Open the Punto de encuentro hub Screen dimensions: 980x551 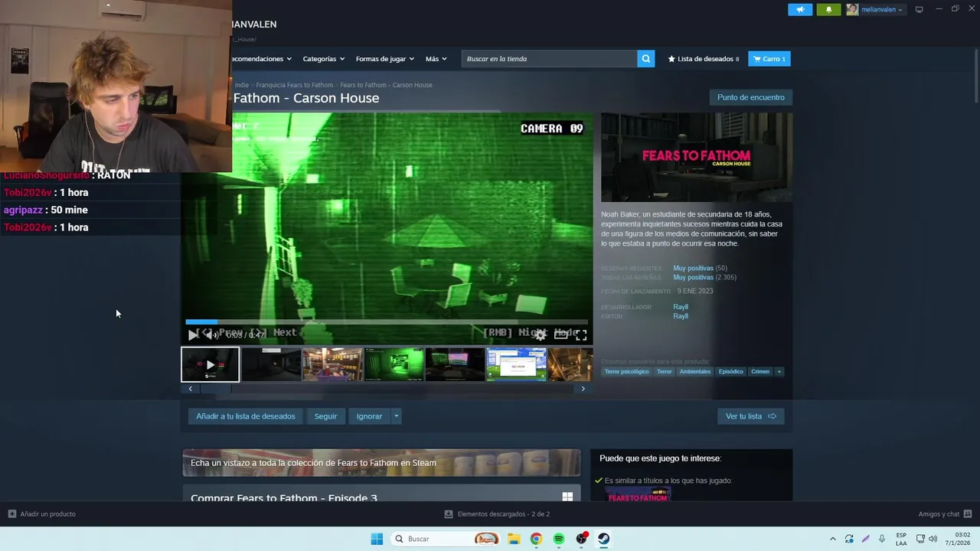pyautogui.click(x=750, y=97)
